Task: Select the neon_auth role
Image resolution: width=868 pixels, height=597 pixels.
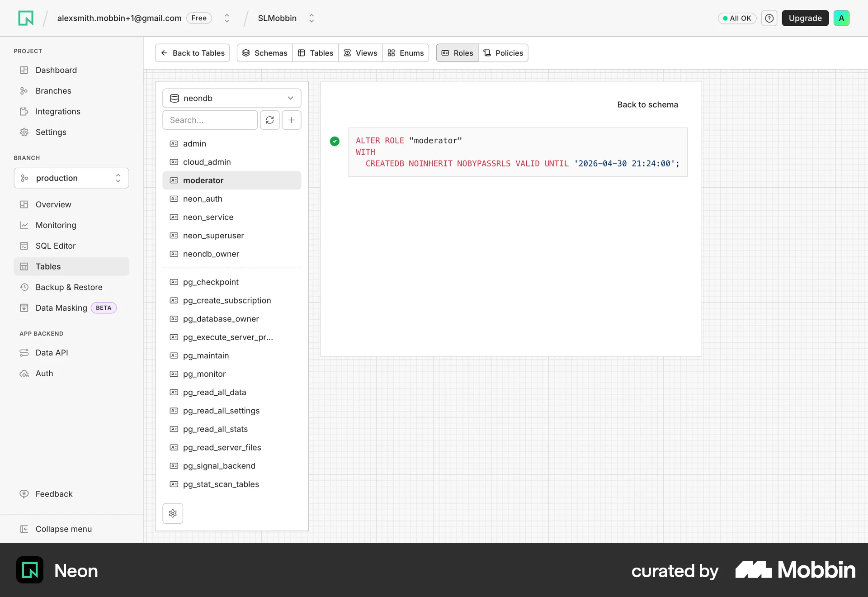Action: click(x=232, y=199)
